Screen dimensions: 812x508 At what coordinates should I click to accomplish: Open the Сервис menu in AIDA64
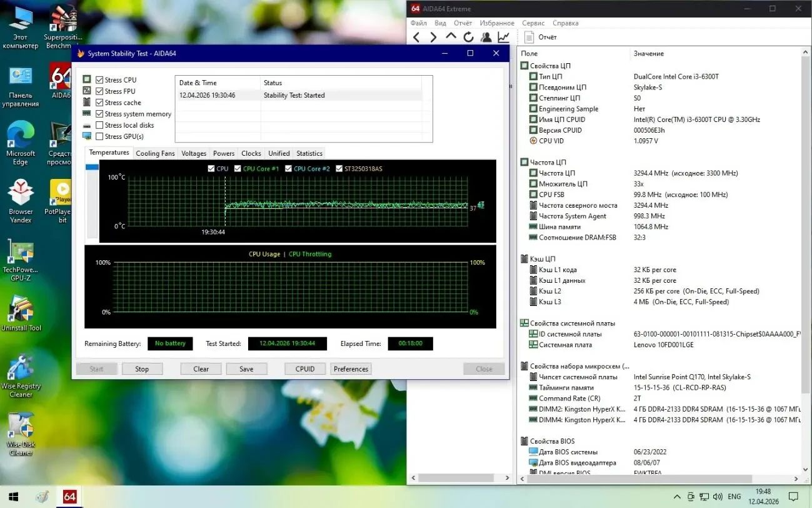[533, 23]
